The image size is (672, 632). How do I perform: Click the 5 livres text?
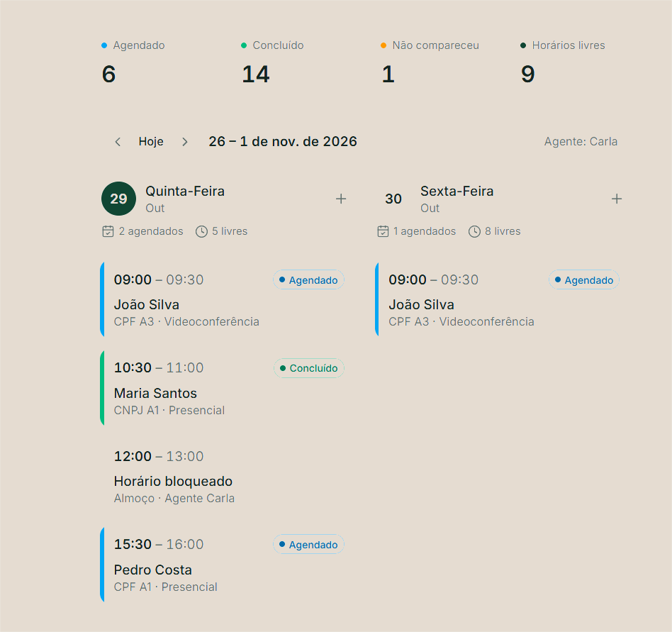click(230, 231)
